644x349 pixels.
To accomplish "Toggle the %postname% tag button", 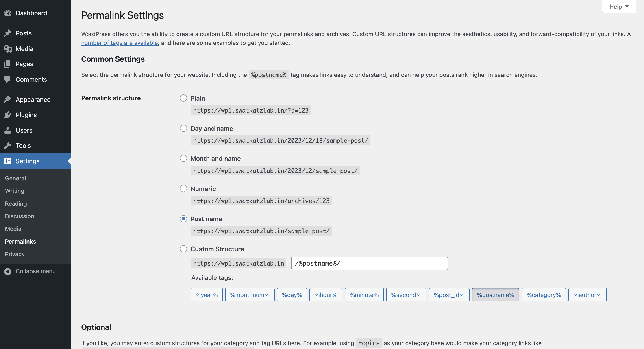I will pyautogui.click(x=495, y=295).
